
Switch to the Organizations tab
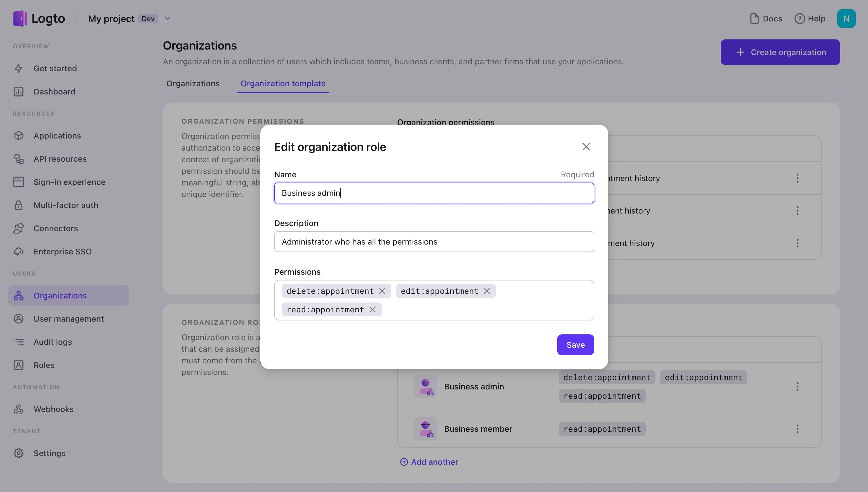(193, 83)
